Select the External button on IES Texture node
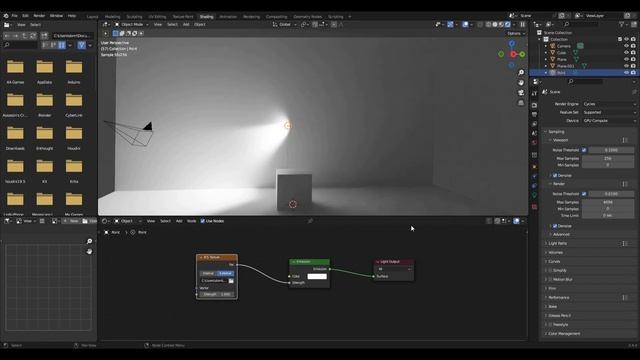The image size is (640, 360). coord(225,273)
